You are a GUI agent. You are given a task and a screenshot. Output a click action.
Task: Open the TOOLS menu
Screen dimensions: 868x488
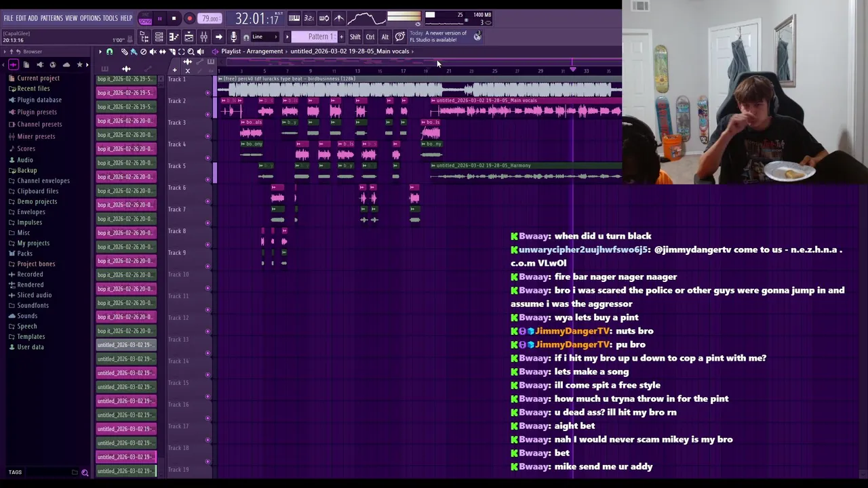tap(111, 18)
